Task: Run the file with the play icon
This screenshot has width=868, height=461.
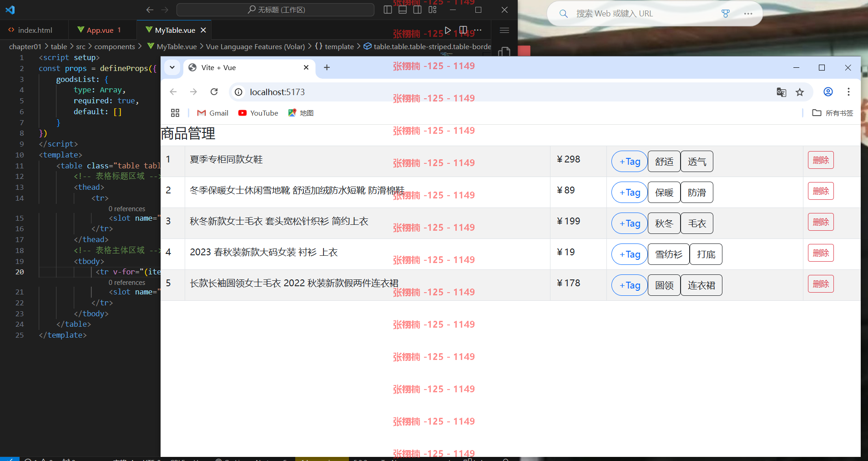Action: pyautogui.click(x=448, y=30)
